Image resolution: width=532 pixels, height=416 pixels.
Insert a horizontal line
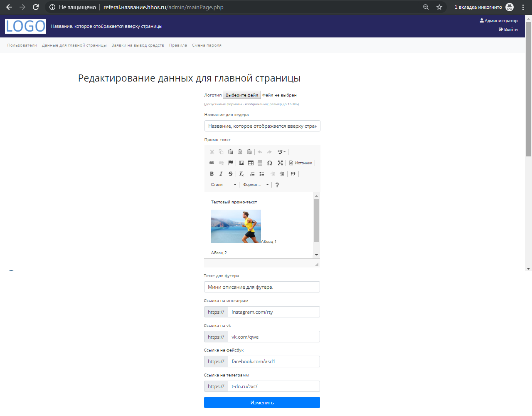tap(260, 163)
